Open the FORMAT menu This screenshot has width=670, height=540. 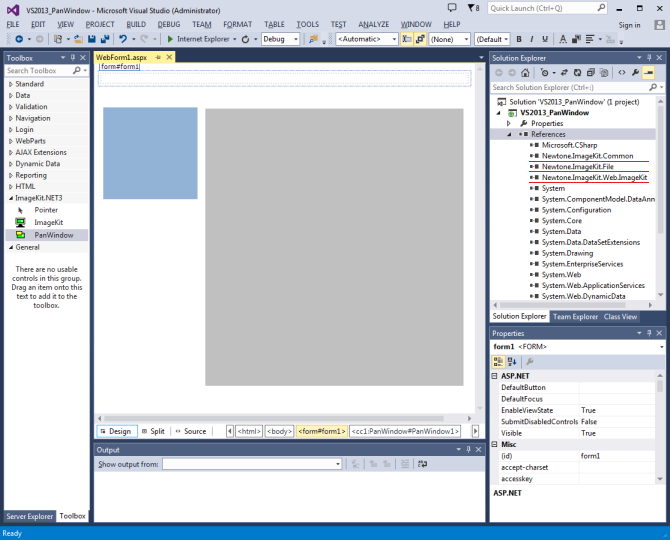tap(238, 24)
